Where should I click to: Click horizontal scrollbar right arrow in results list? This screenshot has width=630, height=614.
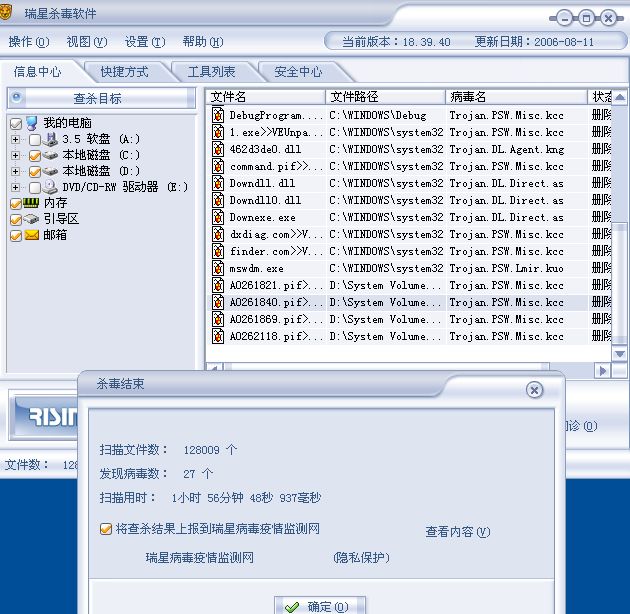tap(602, 370)
